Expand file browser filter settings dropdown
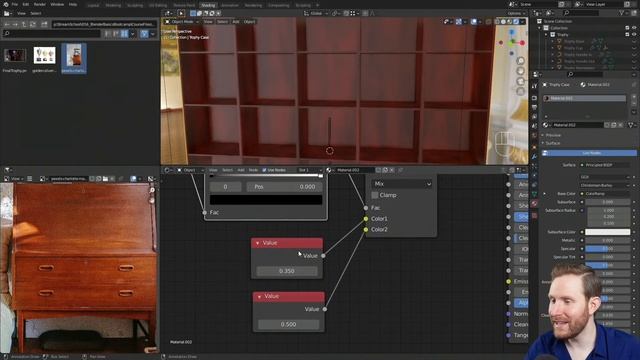 (153, 33)
